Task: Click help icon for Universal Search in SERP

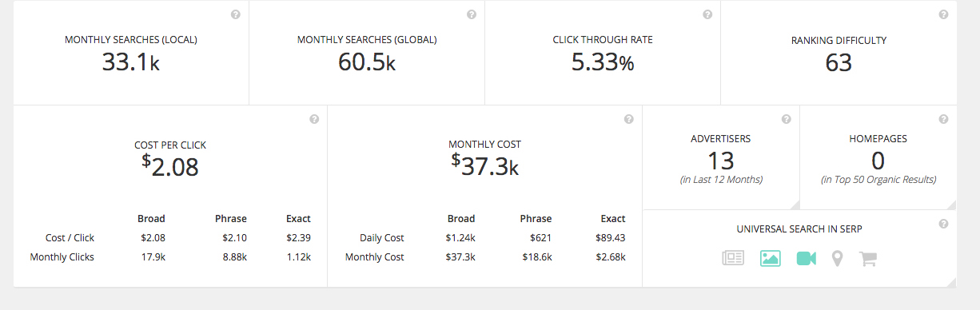Action: [944, 224]
